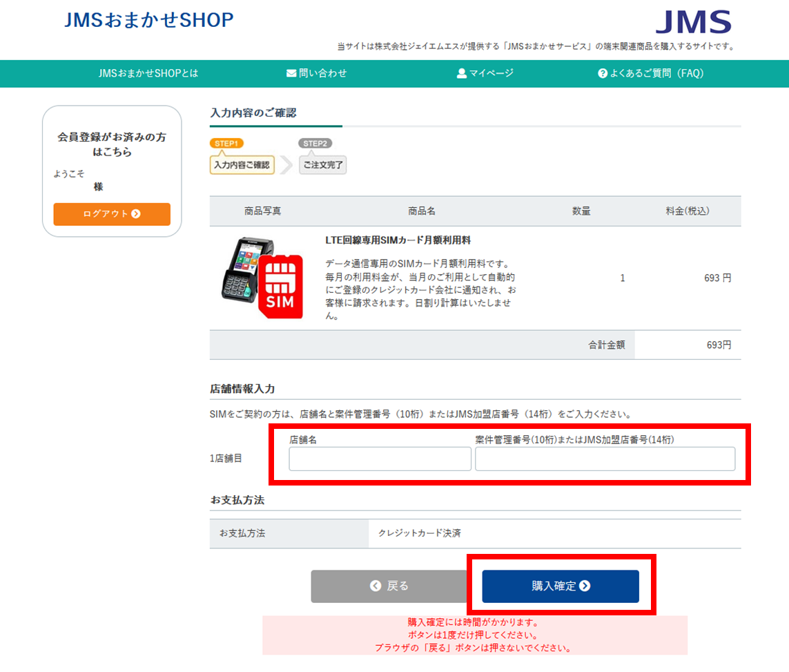The width and height of the screenshot is (789, 672).
Task: Click the 商品名 column header
Action: tap(421, 211)
